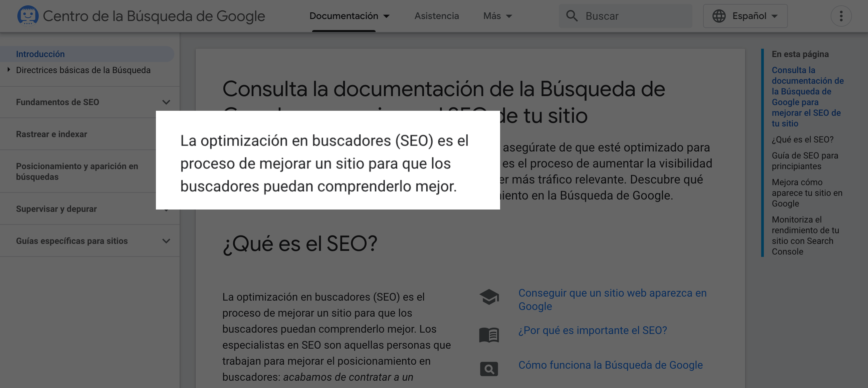This screenshot has width=868, height=388.
Task: Click the graduation cap icon
Action: (489, 297)
